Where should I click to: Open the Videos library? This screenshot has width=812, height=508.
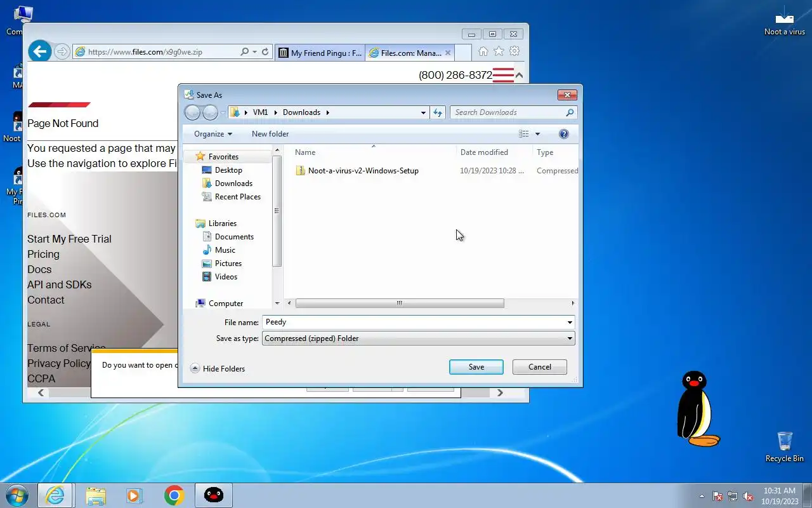tap(226, 277)
